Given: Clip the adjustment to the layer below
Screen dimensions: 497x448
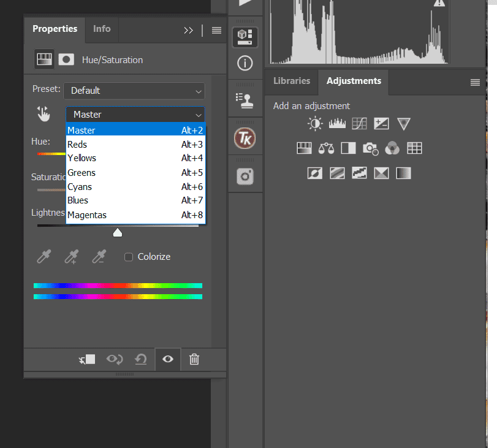Looking at the screenshot, I should point(86,360).
